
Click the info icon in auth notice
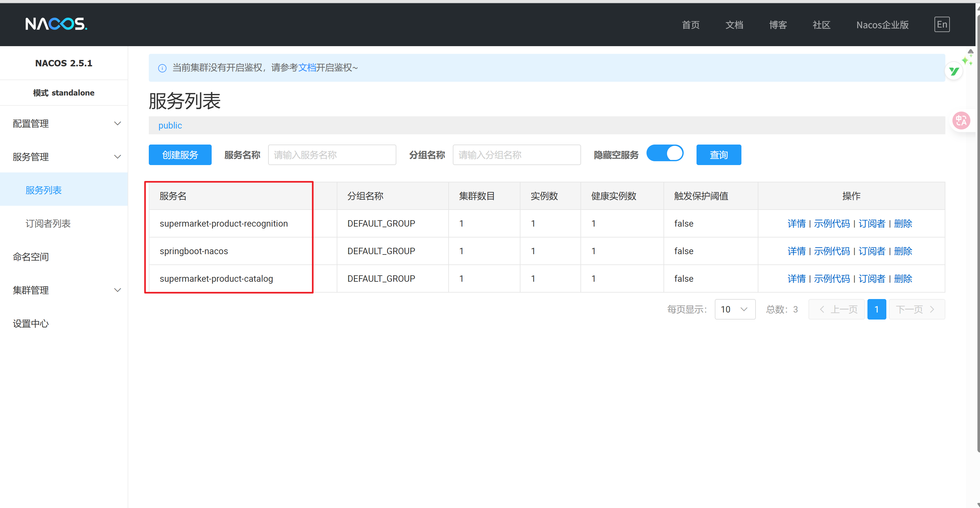[x=162, y=68]
